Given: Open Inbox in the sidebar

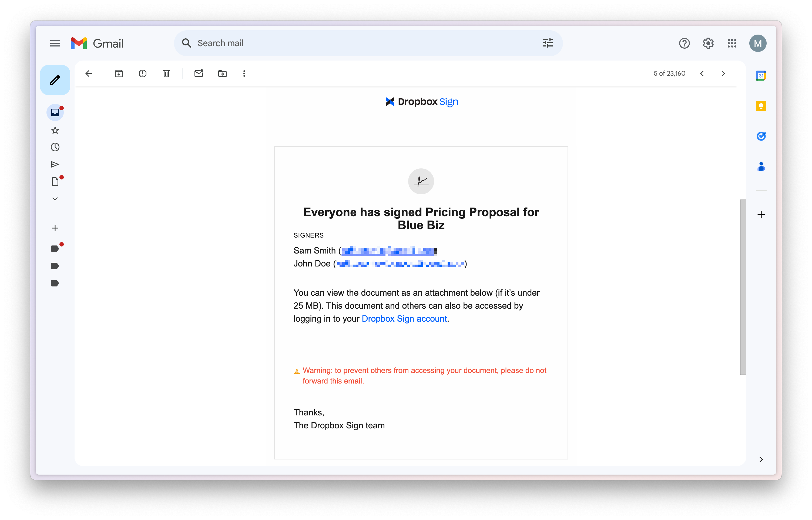Looking at the screenshot, I should (55, 112).
